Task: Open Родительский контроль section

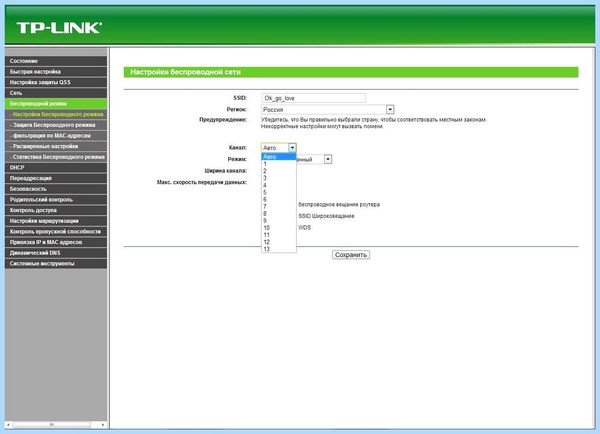Action: pos(56,200)
